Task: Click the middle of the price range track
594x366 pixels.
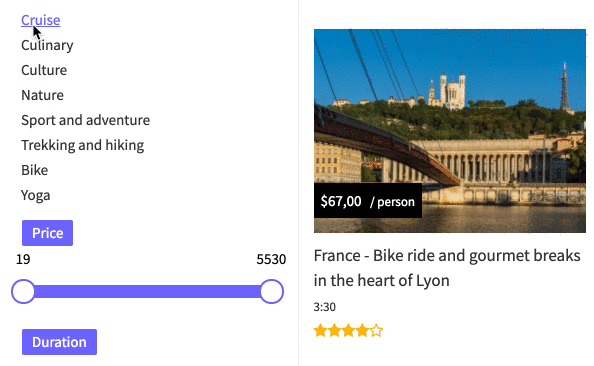Action: point(147,291)
